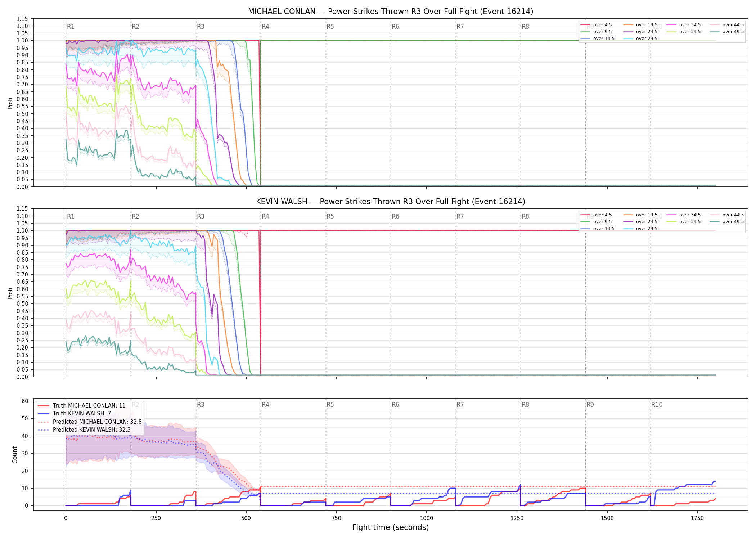Viewport: 756px width, 540px height.
Task: Click the R4 marker in Count chart
Action: click(x=265, y=405)
